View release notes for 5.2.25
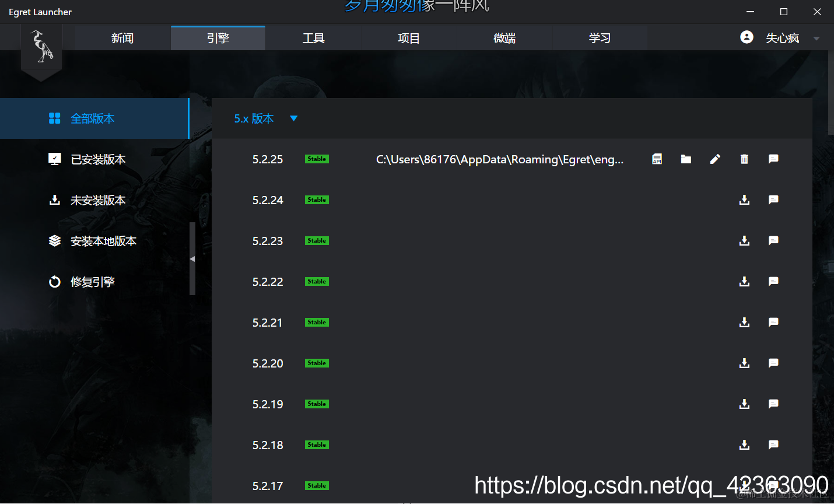This screenshot has width=834, height=504. (773, 159)
